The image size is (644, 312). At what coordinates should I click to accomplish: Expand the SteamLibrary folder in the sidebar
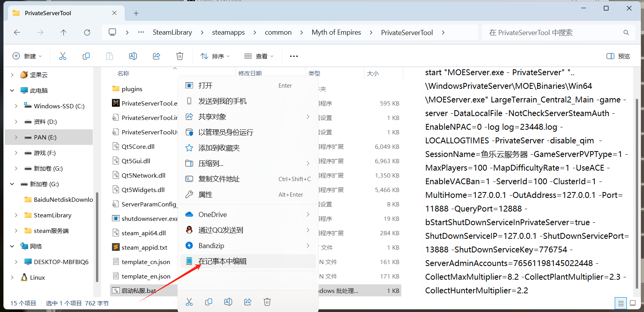(16, 215)
